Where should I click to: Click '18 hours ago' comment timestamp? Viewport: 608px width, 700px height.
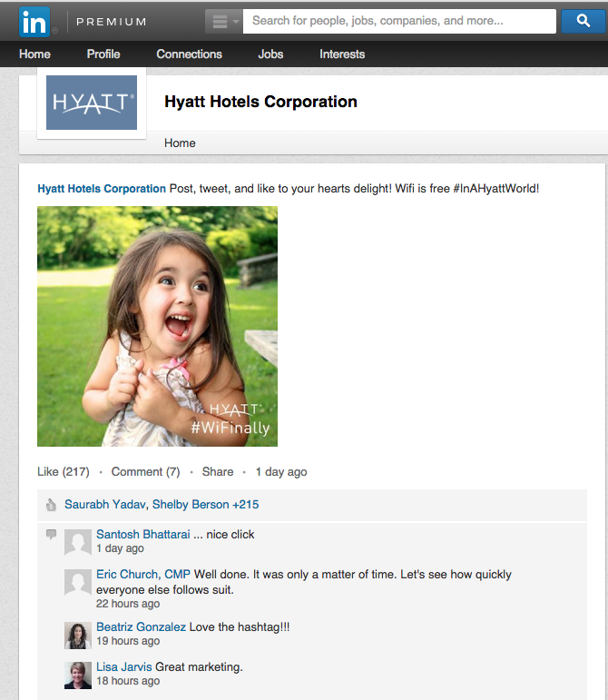pyautogui.click(x=128, y=681)
